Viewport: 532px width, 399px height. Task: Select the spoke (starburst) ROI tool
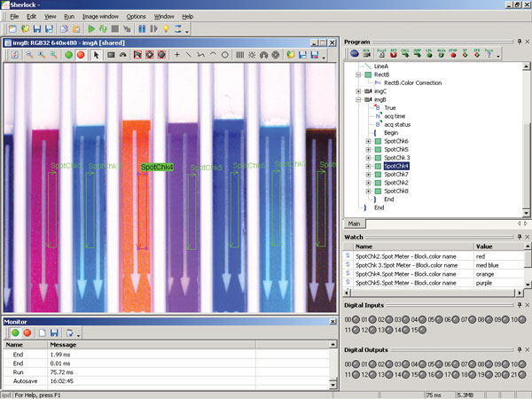[x=252, y=55]
